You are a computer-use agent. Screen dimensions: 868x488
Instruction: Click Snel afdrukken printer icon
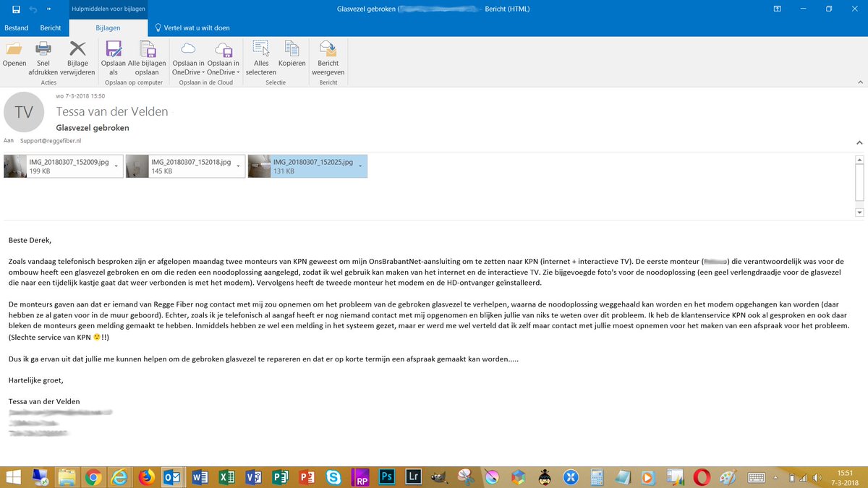point(43,49)
